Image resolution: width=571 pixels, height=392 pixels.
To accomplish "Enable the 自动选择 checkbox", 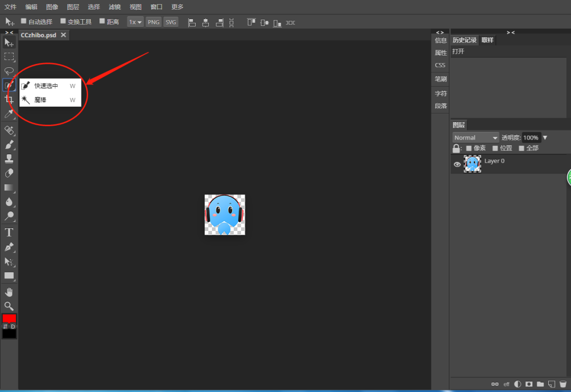I will (23, 22).
